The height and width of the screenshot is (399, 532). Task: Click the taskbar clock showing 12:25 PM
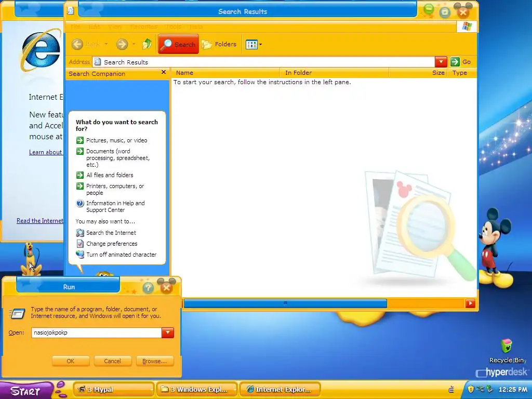click(x=513, y=390)
